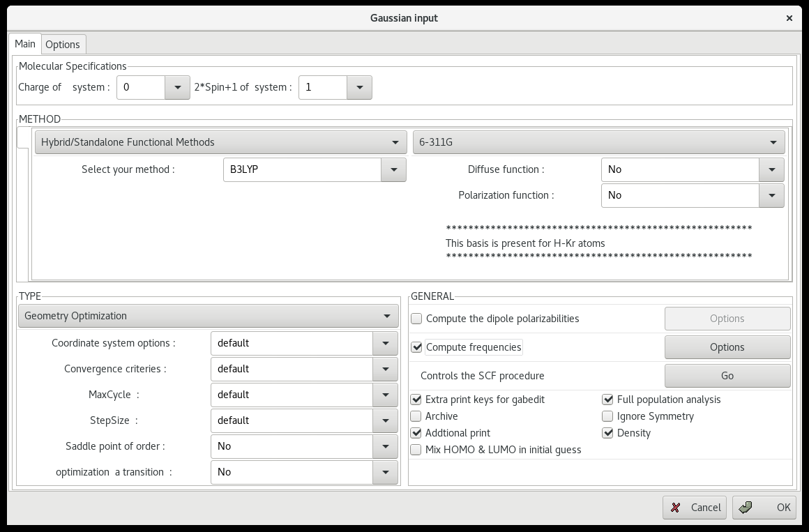The image size is (809, 532).
Task: Uncheck the Compute frequencies checkbox
Action: (417, 347)
